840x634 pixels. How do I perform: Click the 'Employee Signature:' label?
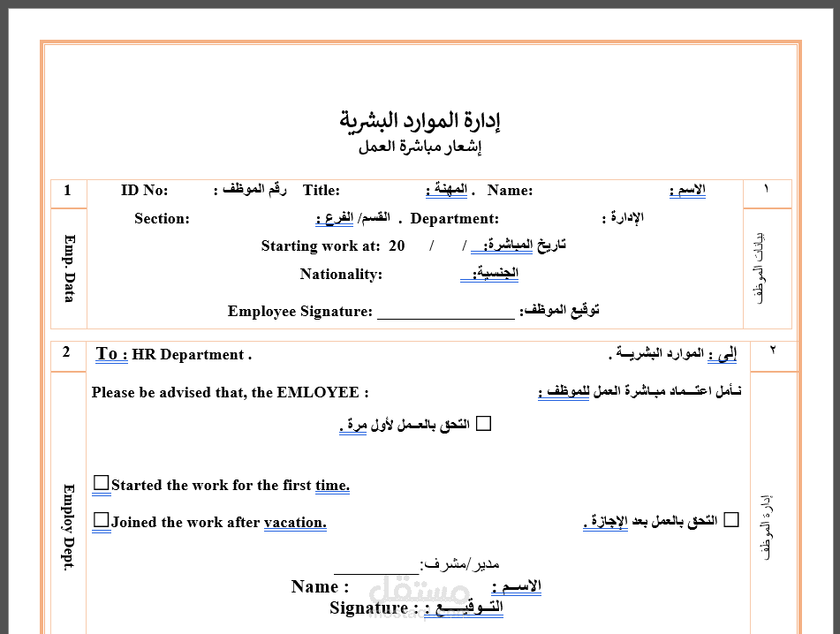tap(300, 311)
